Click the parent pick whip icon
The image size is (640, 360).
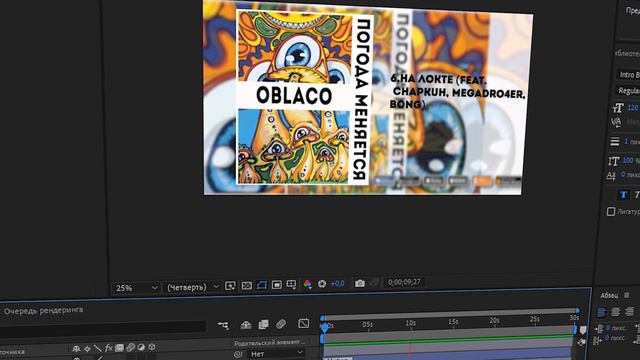(x=238, y=354)
